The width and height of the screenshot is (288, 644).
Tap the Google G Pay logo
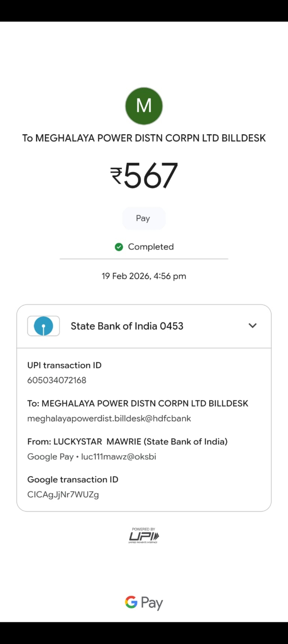point(144,603)
